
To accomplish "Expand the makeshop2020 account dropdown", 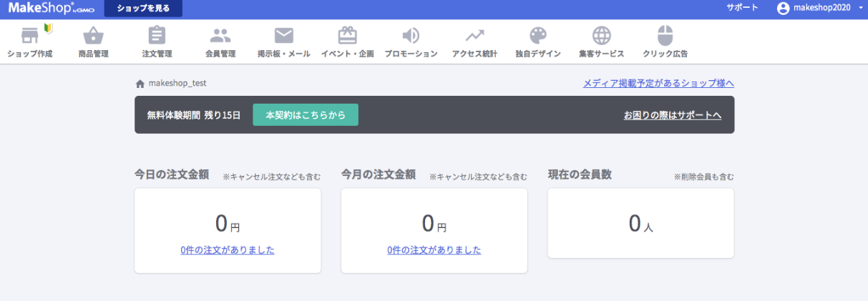I will click(x=861, y=8).
